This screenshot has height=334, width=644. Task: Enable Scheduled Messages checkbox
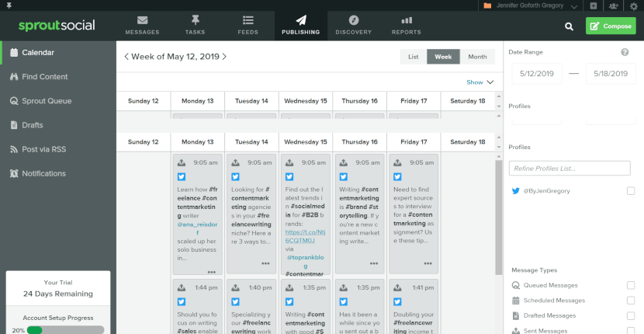(x=631, y=301)
